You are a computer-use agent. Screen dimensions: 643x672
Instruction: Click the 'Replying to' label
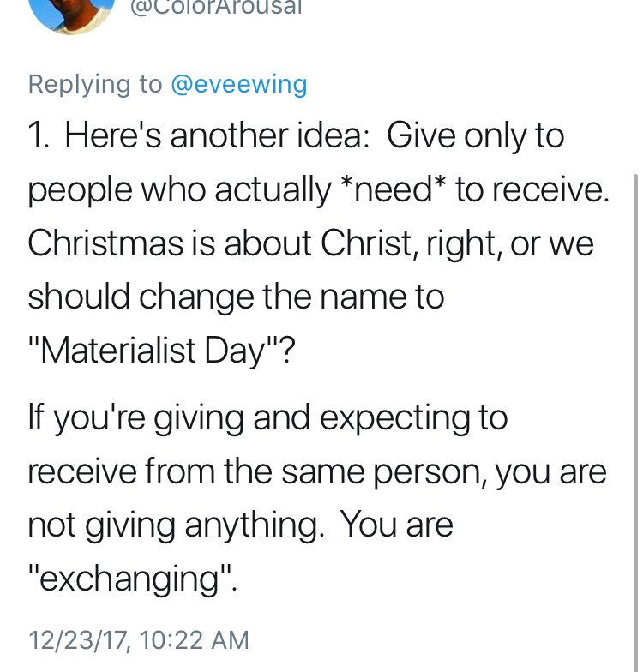coord(95,84)
